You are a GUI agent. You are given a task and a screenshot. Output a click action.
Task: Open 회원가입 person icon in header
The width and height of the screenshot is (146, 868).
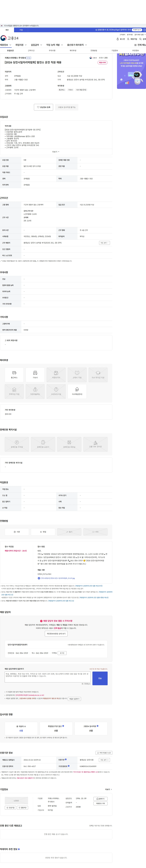pos(128,39)
